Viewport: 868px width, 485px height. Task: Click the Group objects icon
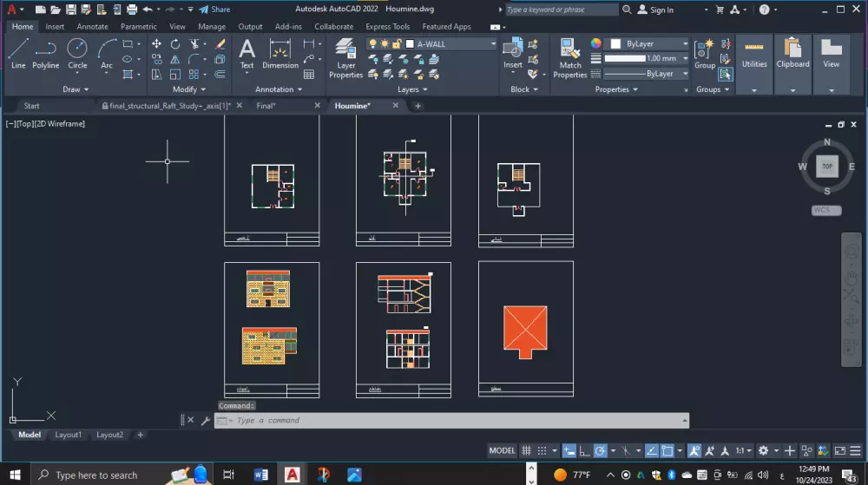[x=705, y=50]
